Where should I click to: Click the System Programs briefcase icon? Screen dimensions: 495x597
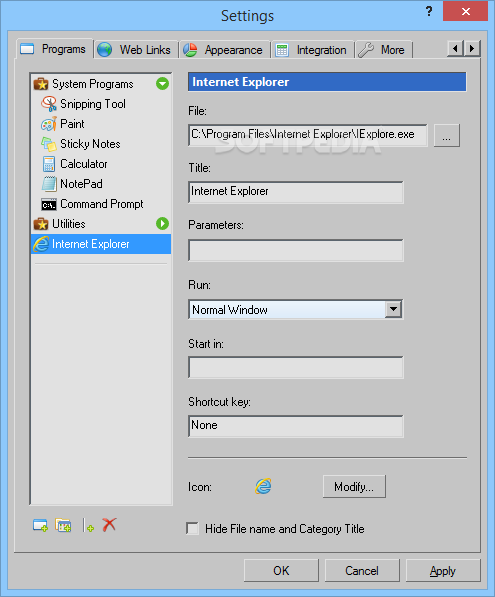pyautogui.click(x=41, y=84)
